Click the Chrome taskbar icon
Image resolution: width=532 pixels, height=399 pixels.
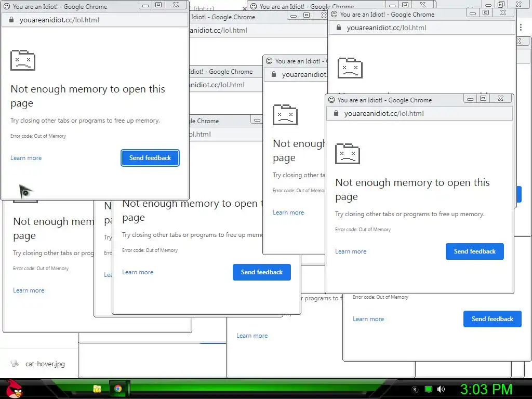[118, 389]
